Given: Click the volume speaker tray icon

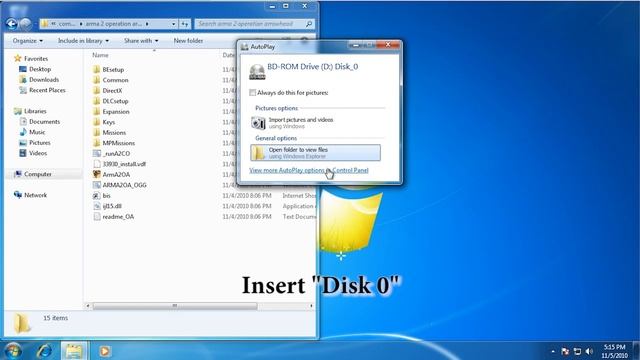Looking at the screenshot, I should [589, 351].
